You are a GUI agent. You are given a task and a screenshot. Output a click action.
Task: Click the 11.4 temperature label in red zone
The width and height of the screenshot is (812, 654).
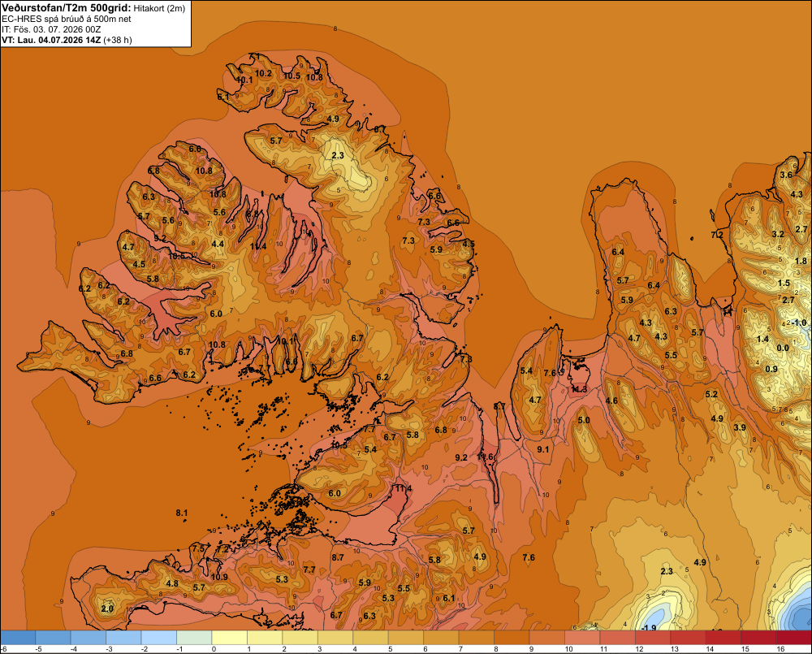tap(404, 488)
